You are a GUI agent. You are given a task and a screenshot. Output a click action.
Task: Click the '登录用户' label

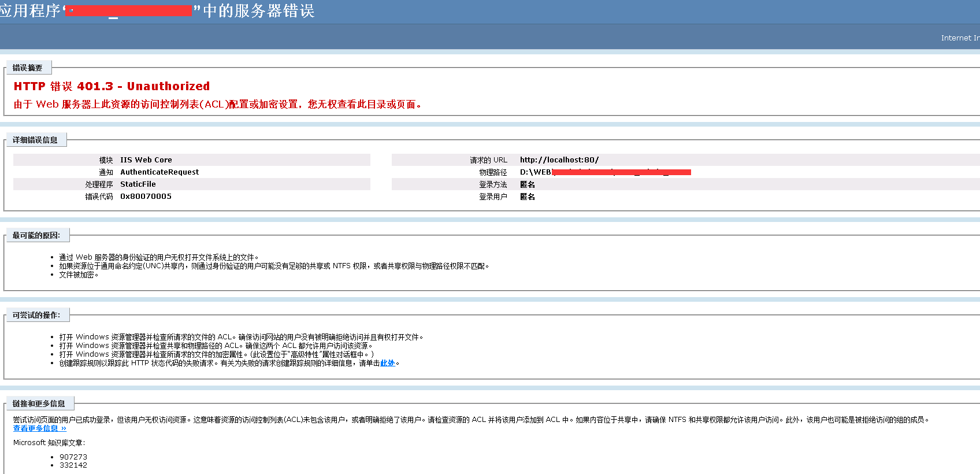click(493, 197)
